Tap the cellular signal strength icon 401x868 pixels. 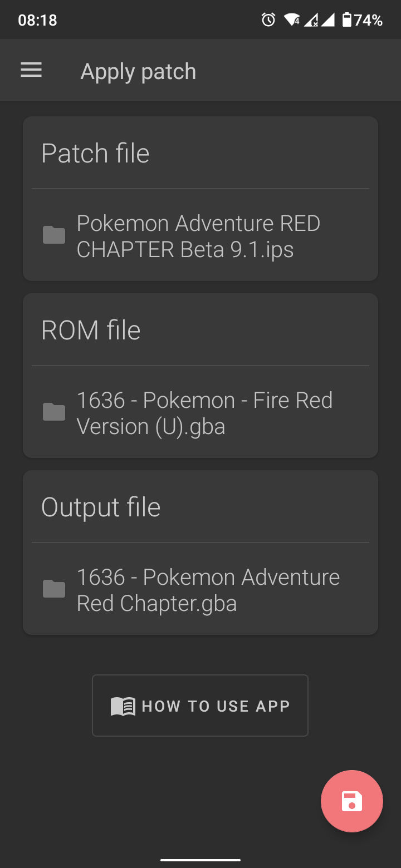coord(327,21)
